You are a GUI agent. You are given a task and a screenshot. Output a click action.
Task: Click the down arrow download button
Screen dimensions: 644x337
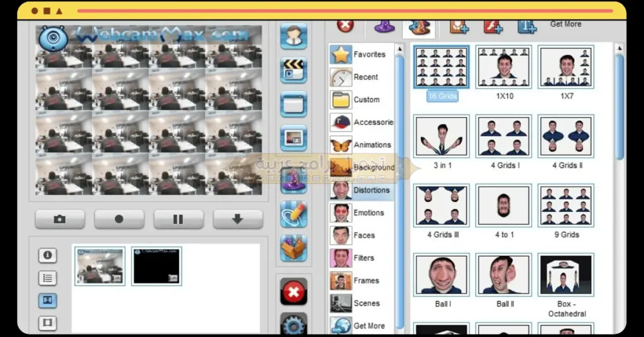(x=238, y=219)
